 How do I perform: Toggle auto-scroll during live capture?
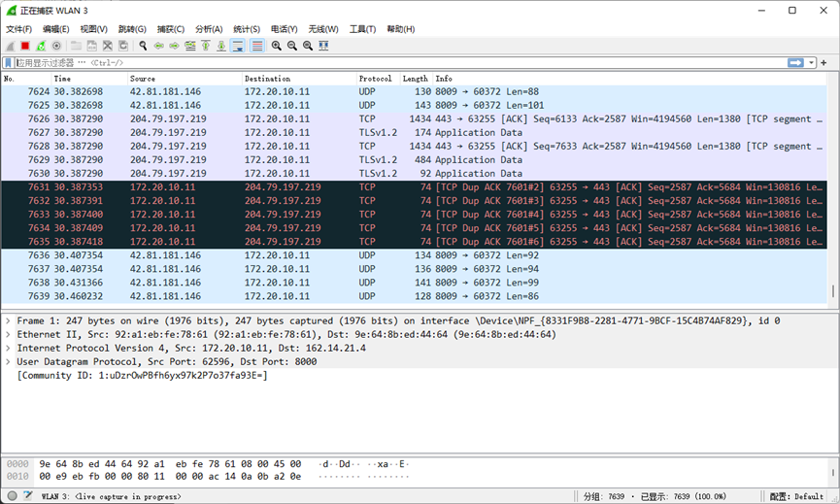coord(237,46)
